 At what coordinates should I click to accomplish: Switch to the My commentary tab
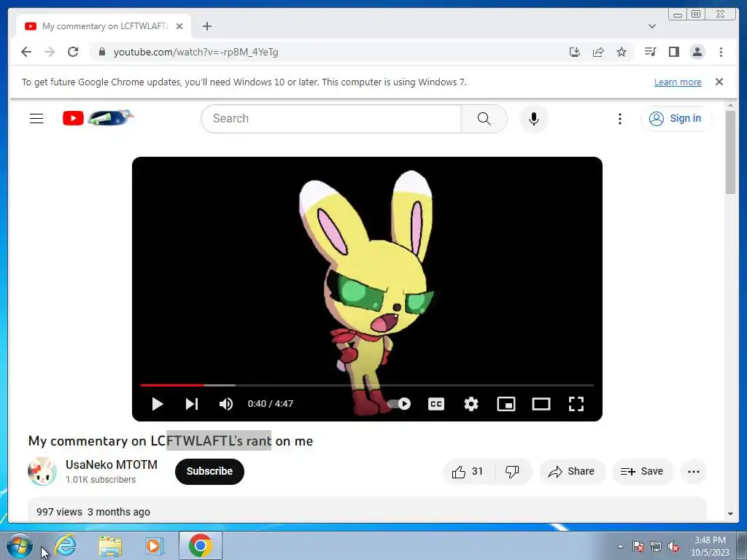(104, 26)
